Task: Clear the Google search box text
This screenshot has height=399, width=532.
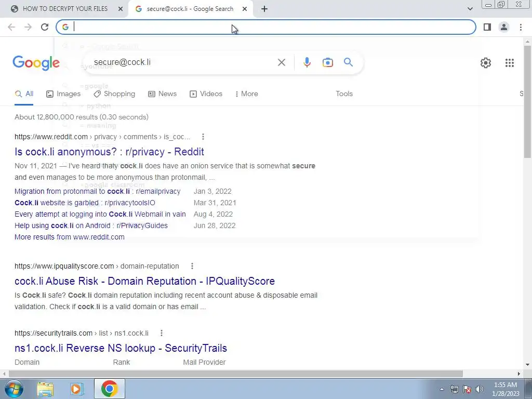Action: 281,62
